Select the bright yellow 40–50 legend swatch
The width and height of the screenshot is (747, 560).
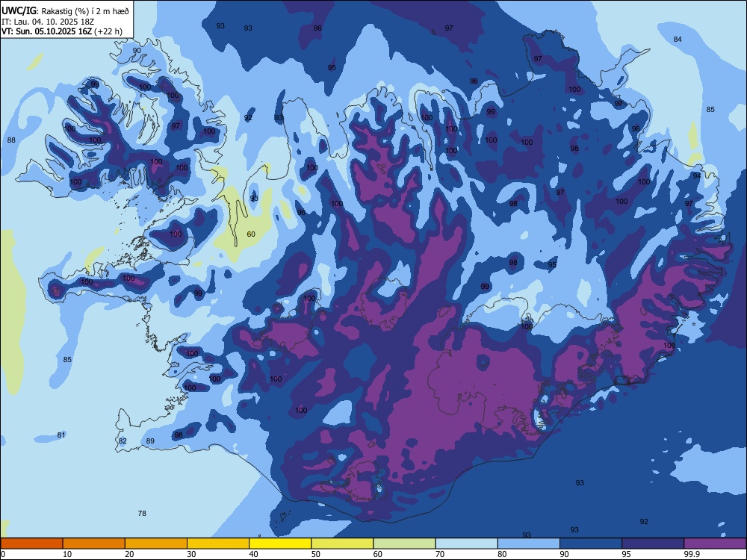[x=280, y=544]
